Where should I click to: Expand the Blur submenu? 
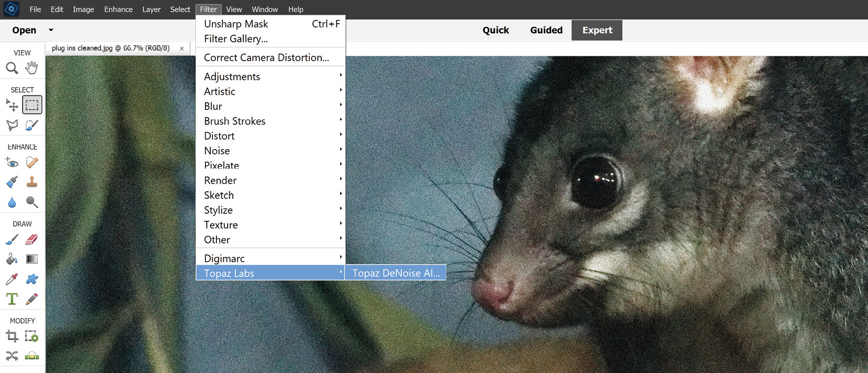tap(271, 106)
